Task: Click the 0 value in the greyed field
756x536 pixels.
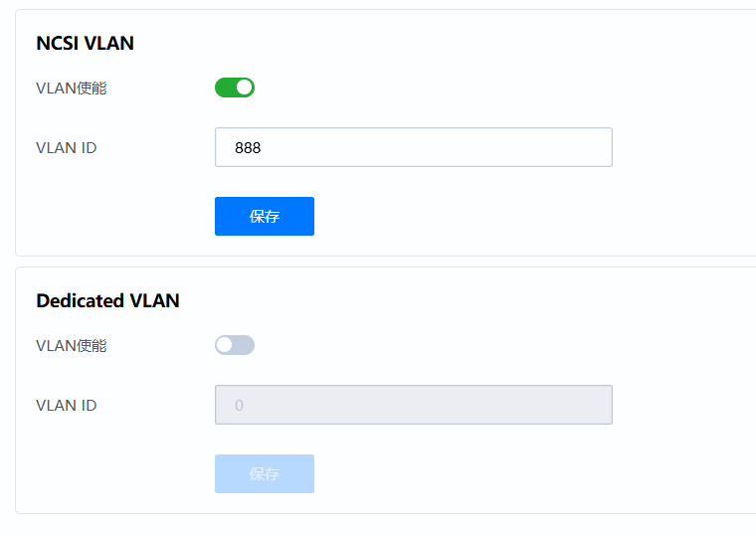Action: click(239, 406)
